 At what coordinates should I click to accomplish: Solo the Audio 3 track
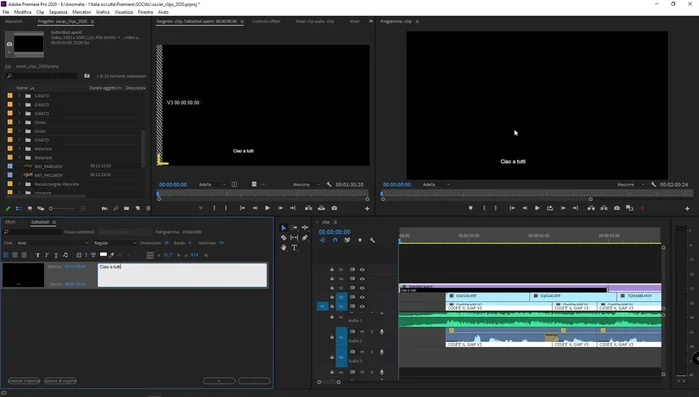(372, 352)
